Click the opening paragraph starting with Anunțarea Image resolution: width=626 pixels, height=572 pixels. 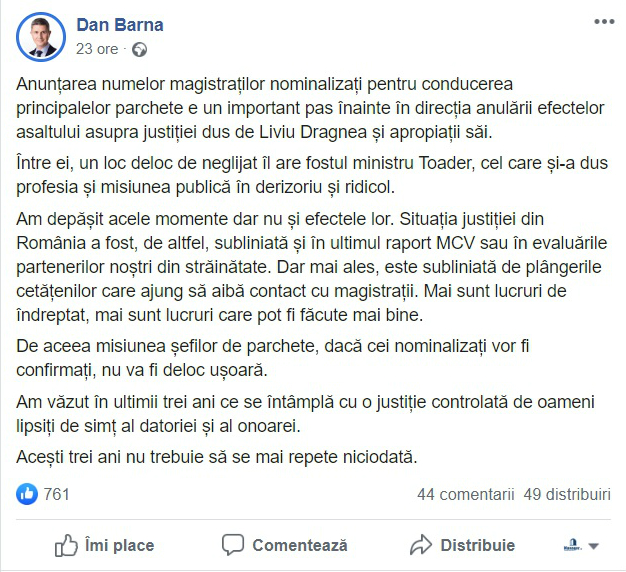coord(310,108)
